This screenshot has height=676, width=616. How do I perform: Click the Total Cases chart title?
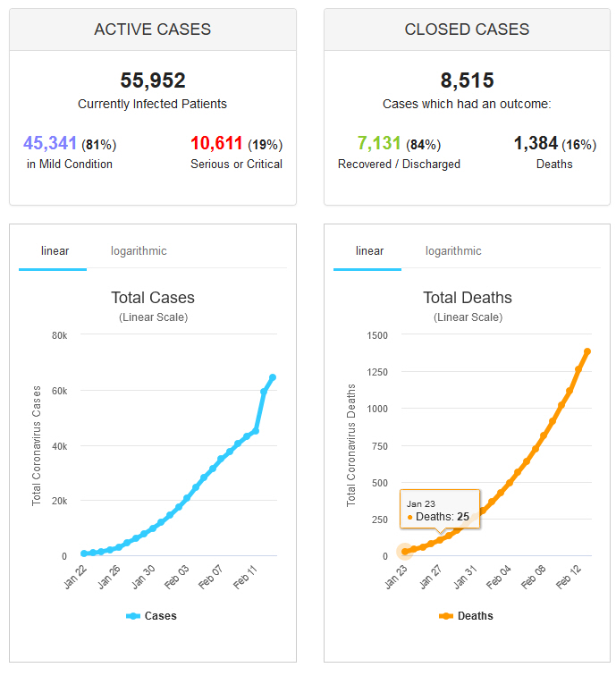pos(153,298)
